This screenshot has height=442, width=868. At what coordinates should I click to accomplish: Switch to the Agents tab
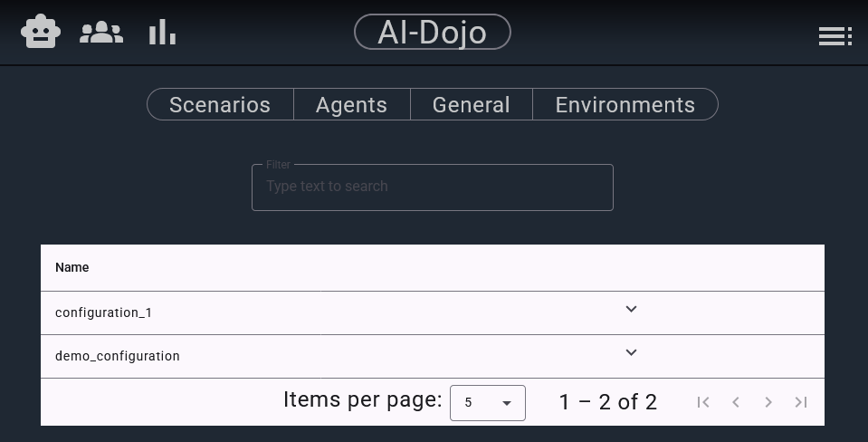point(351,105)
